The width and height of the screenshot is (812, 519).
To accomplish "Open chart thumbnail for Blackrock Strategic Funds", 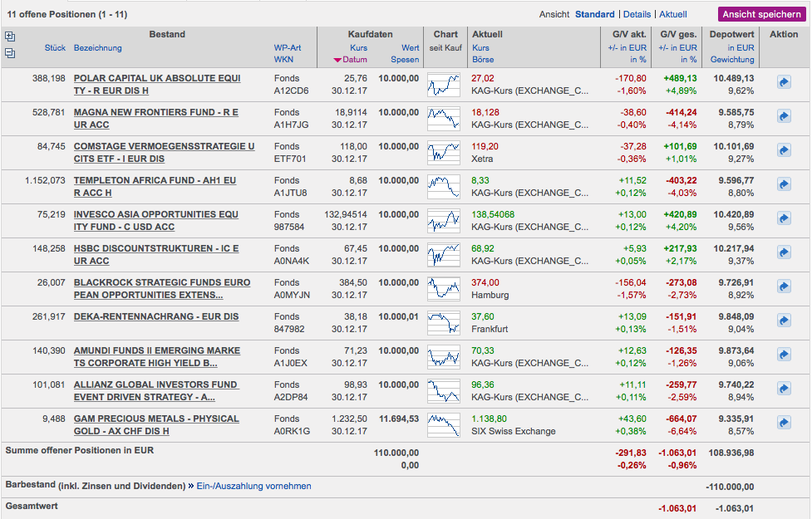I will (x=443, y=288).
